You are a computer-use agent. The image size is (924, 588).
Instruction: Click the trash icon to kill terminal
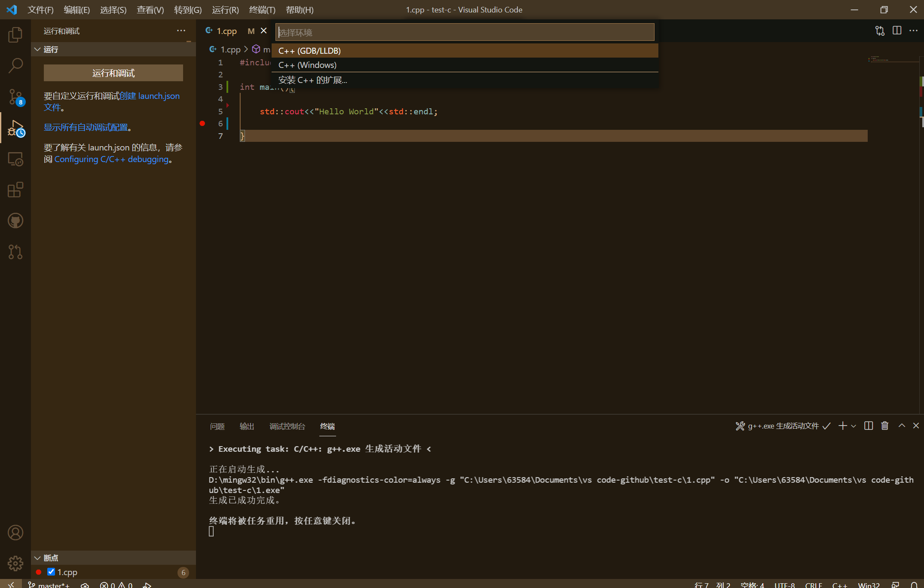click(x=884, y=426)
